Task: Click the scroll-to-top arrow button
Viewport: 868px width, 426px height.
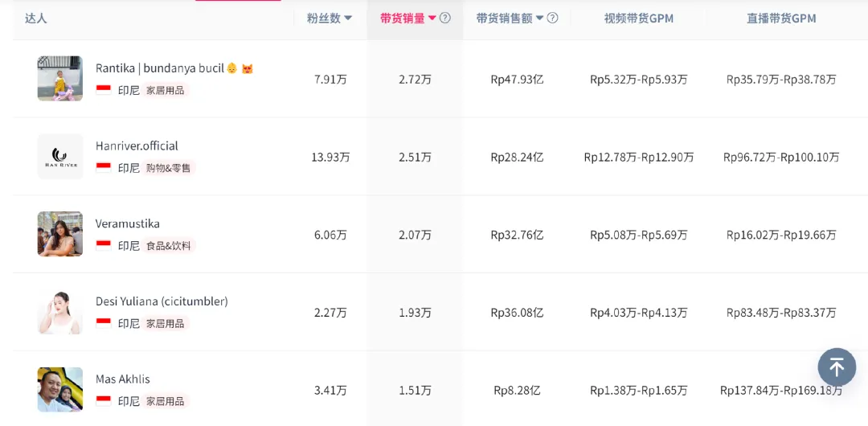Action: tap(837, 367)
